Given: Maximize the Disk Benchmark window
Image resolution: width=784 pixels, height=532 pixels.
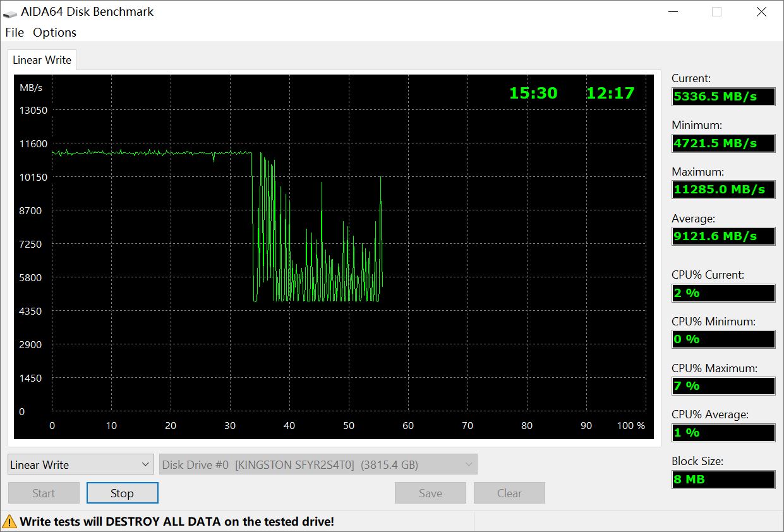Looking at the screenshot, I should (716, 12).
